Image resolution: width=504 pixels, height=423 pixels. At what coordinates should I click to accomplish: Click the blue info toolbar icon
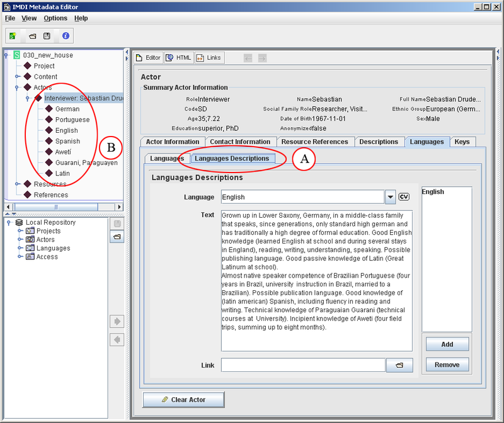click(66, 37)
